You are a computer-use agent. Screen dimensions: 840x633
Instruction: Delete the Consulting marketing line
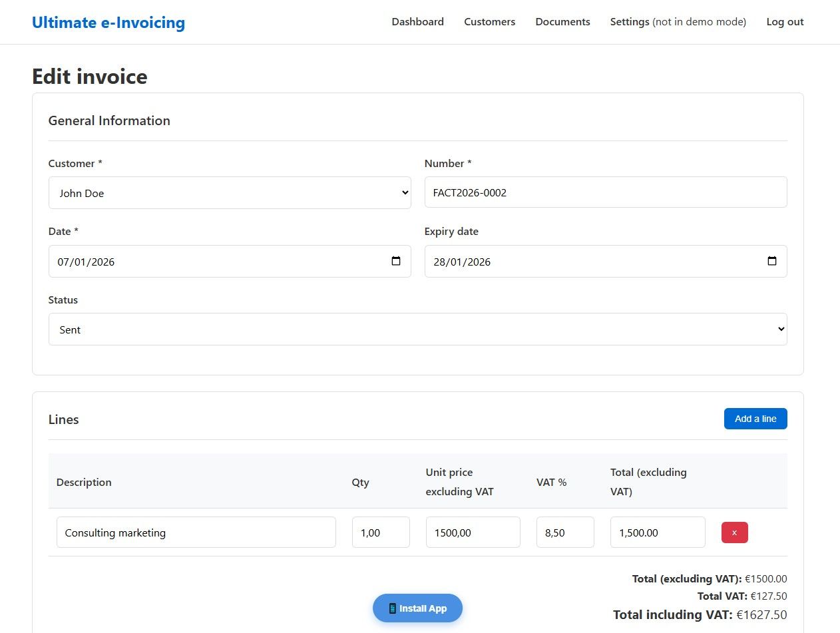point(734,532)
